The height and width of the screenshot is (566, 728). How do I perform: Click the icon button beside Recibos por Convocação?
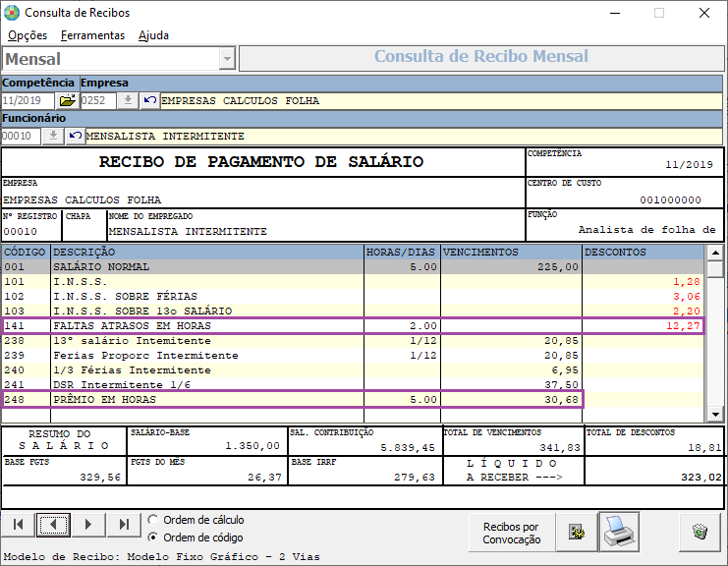577,533
